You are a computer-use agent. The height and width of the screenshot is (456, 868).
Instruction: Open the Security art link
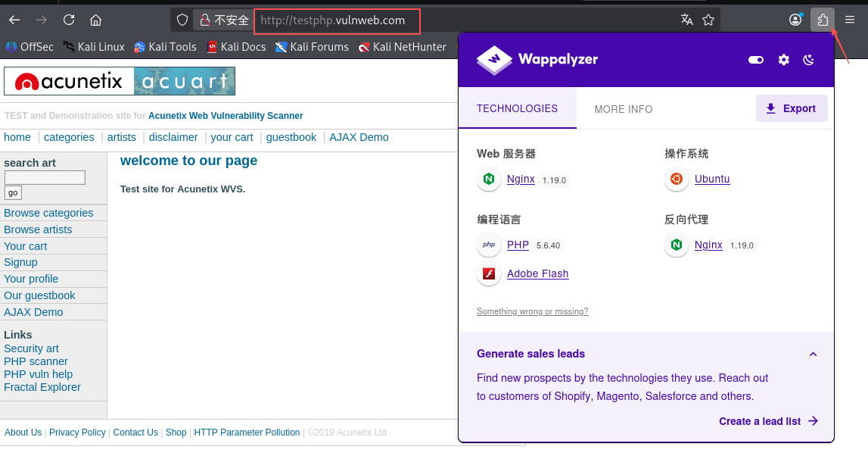tap(31, 348)
